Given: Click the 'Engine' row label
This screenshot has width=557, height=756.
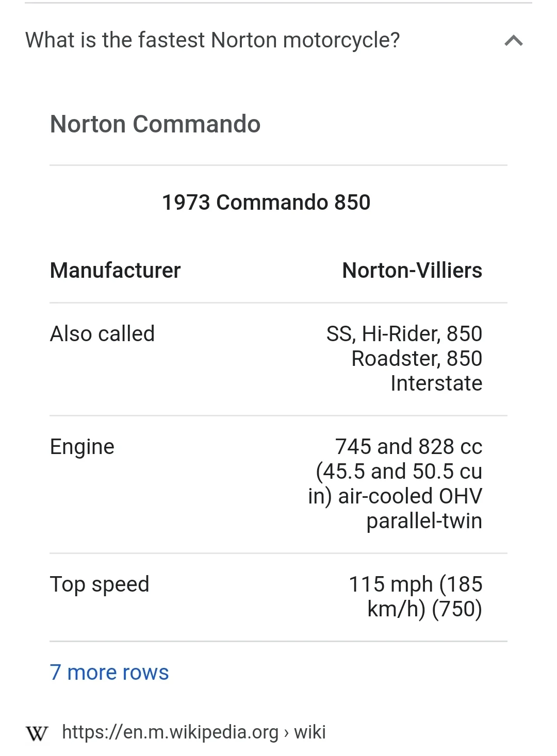Looking at the screenshot, I should (82, 447).
